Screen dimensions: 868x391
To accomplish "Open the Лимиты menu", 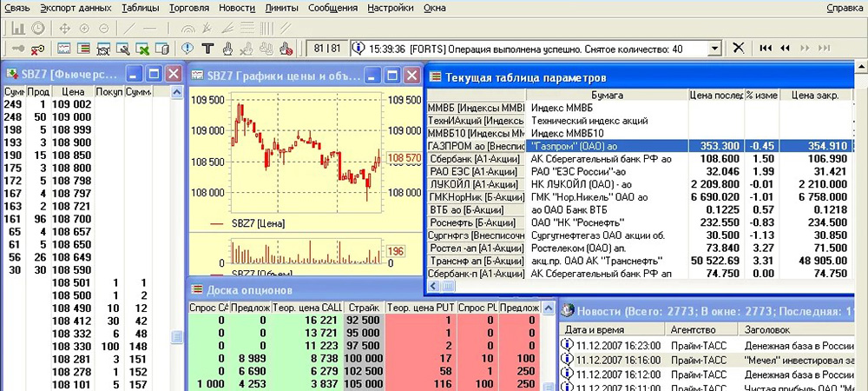I will tap(282, 8).
